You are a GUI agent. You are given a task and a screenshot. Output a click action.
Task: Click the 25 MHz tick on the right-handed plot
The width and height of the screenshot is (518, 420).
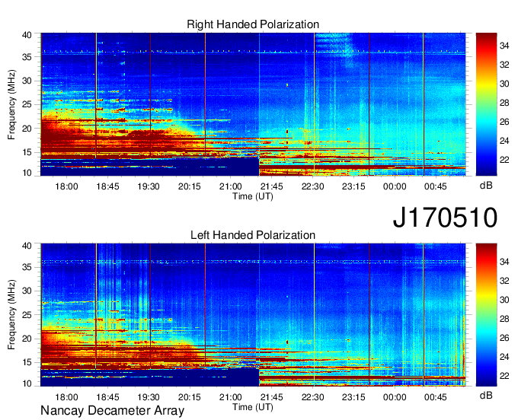(27, 104)
